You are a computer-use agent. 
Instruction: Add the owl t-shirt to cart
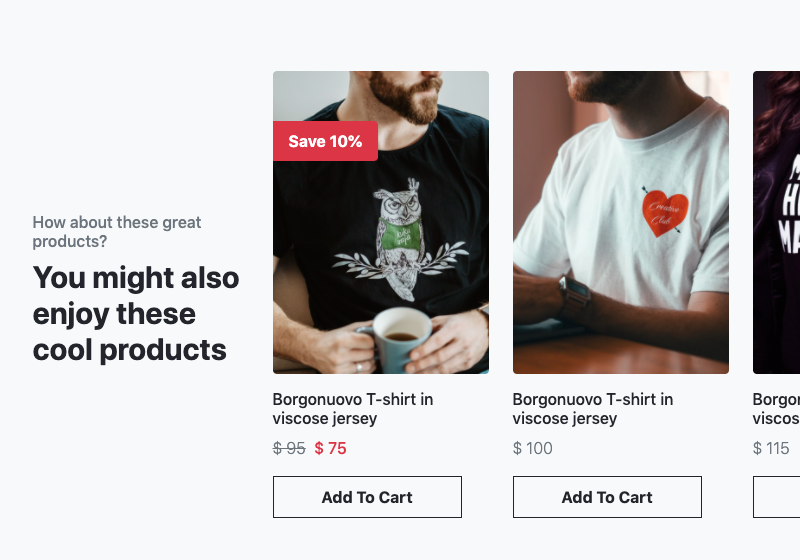(x=367, y=497)
